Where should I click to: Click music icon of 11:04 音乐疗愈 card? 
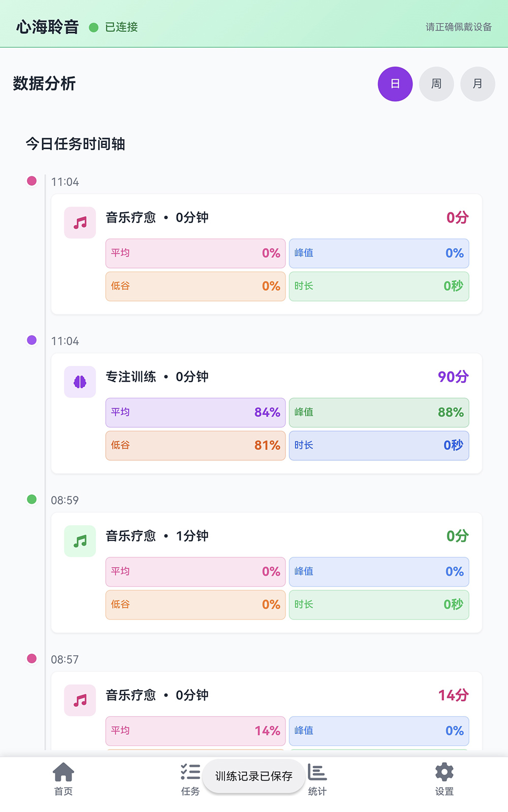80,222
